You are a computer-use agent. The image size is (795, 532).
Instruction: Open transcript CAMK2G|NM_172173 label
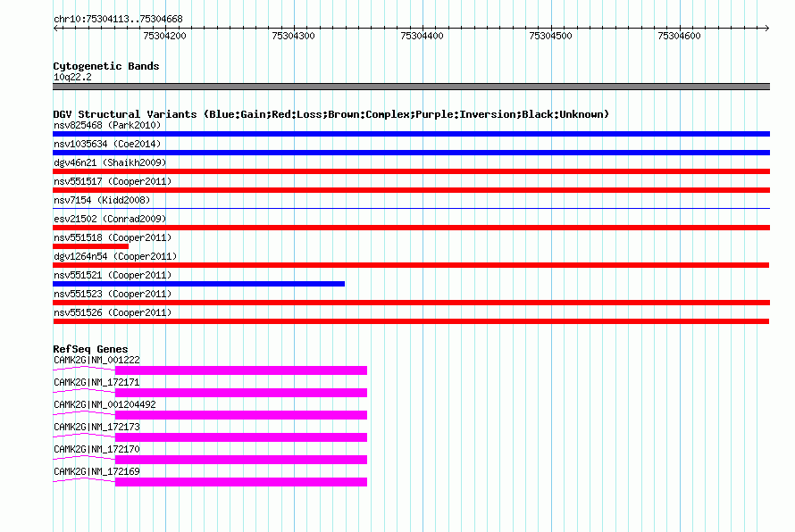point(96,428)
